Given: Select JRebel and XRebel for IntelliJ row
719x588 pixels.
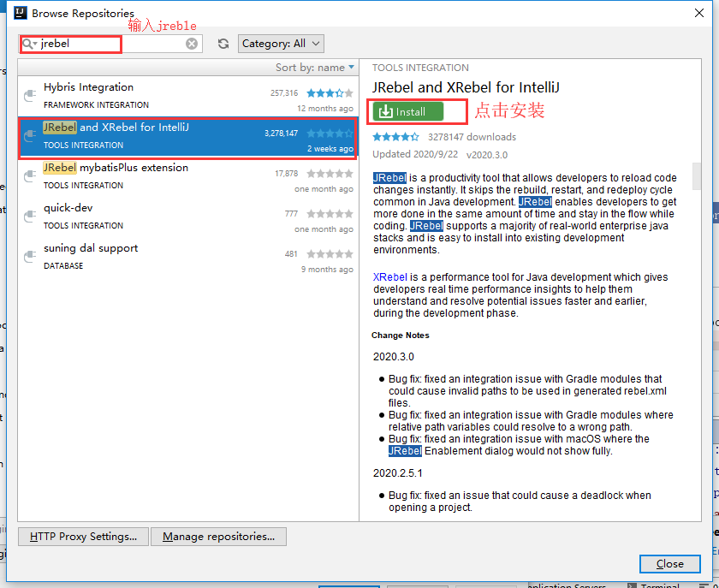Looking at the screenshot, I should point(188,138).
